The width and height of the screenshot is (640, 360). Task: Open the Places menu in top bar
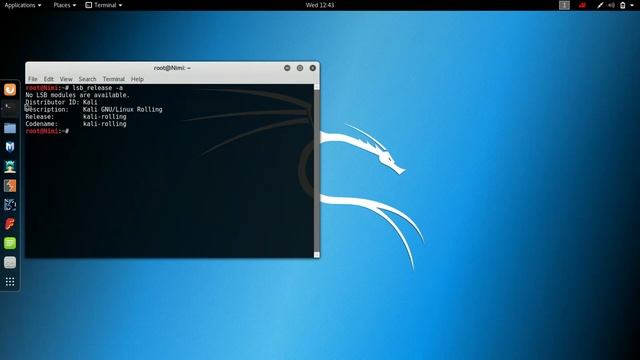[x=64, y=5]
